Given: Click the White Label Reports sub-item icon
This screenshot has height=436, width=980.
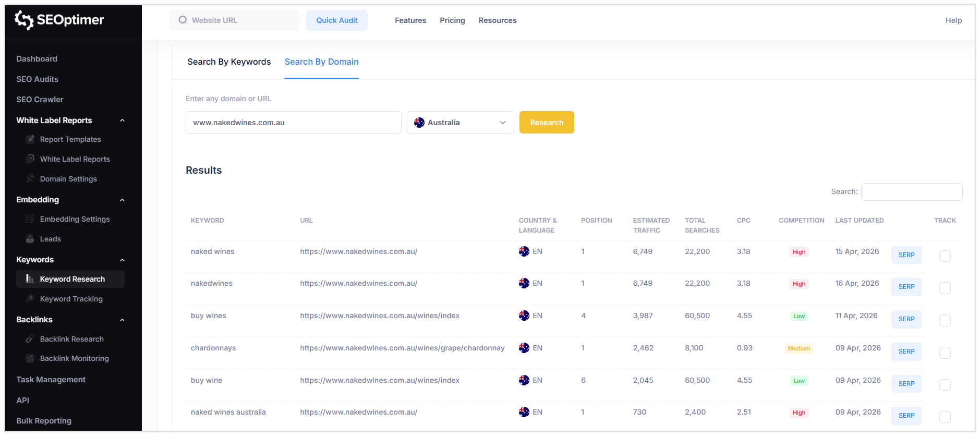Looking at the screenshot, I should (x=30, y=159).
